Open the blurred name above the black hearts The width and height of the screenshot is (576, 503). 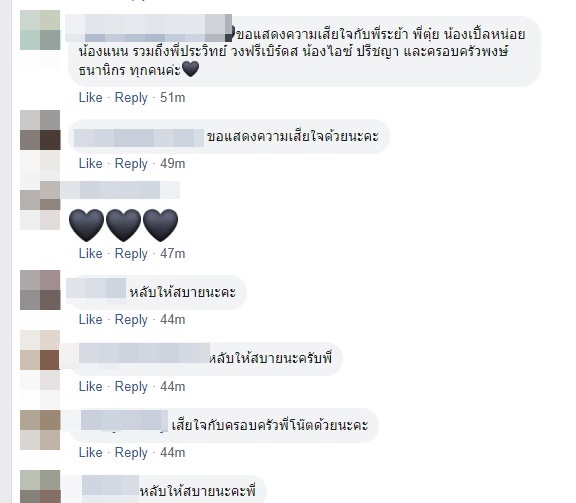120,190
